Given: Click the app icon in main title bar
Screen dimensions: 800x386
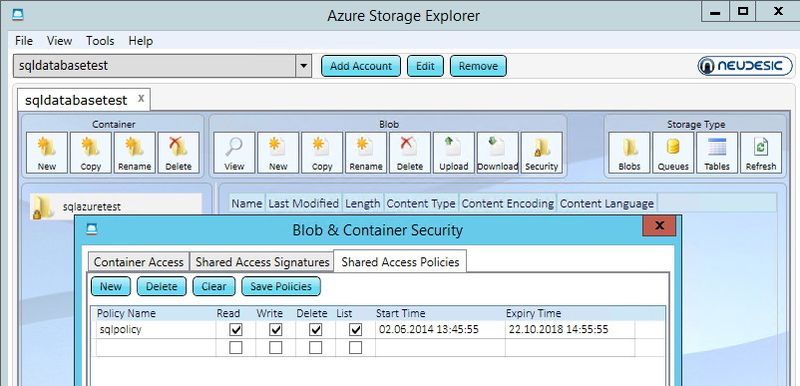Looking at the screenshot, I should (x=18, y=14).
